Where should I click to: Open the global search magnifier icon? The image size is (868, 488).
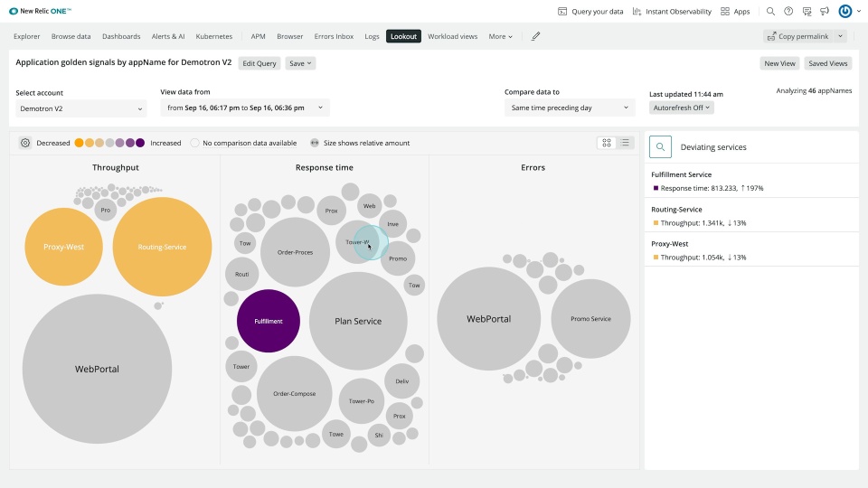(x=770, y=11)
